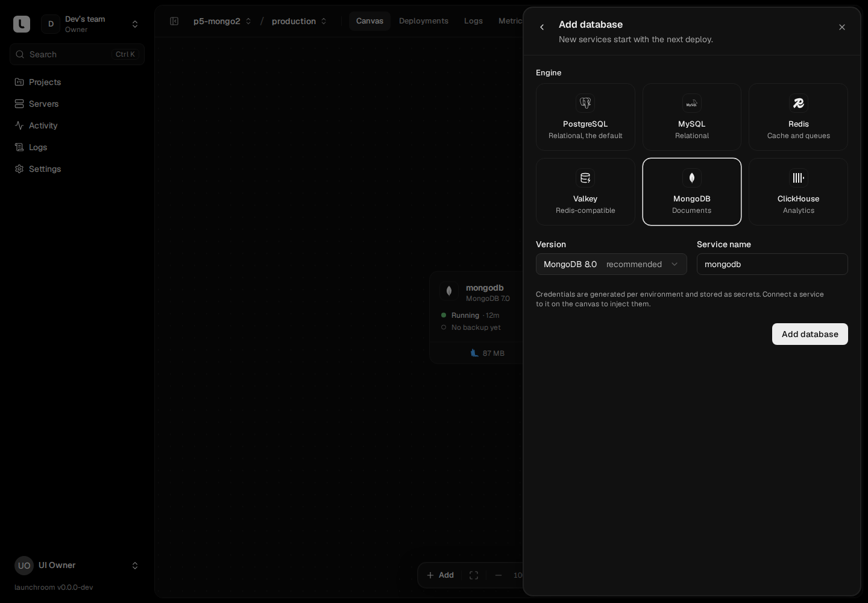This screenshot has height=603, width=868.
Task: Focus the Search box in the sidebar
Action: pos(77,54)
